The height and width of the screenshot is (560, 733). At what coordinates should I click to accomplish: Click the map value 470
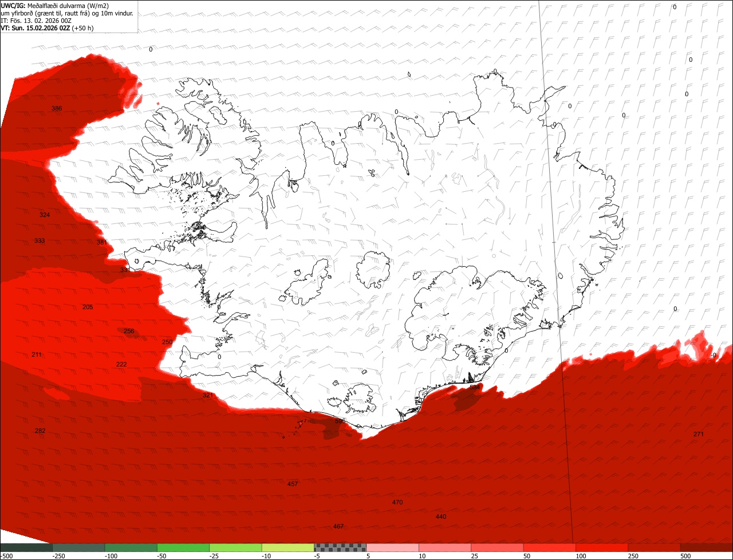click(397, 502)
